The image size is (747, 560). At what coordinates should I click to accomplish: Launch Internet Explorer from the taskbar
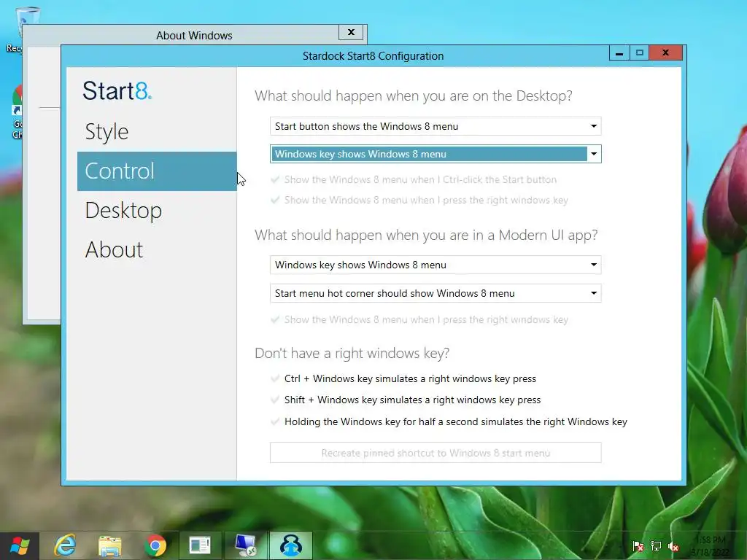(64, 545)
